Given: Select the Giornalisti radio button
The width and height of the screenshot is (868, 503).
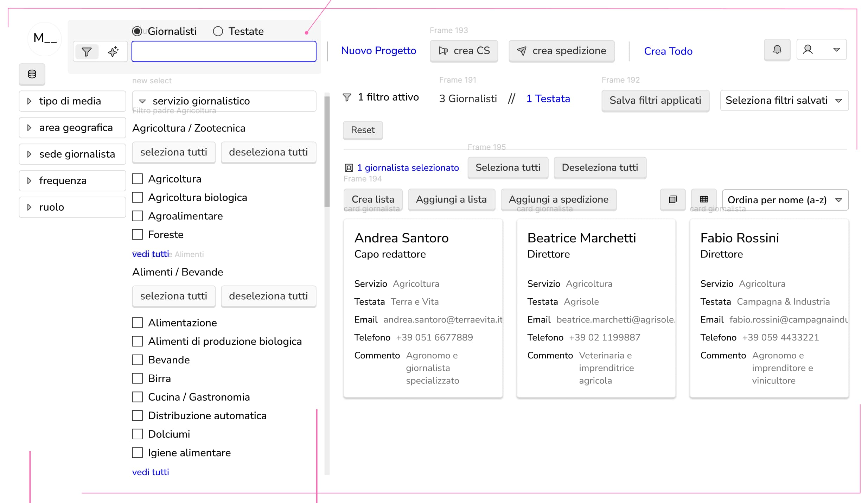Looking at the screenshot, I should tap(137, 31).
